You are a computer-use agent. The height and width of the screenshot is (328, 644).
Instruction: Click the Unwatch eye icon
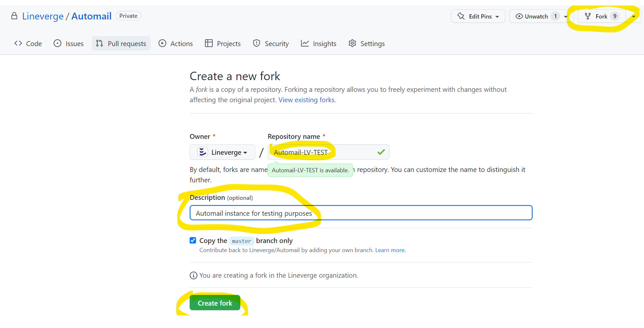coord(519,16)
